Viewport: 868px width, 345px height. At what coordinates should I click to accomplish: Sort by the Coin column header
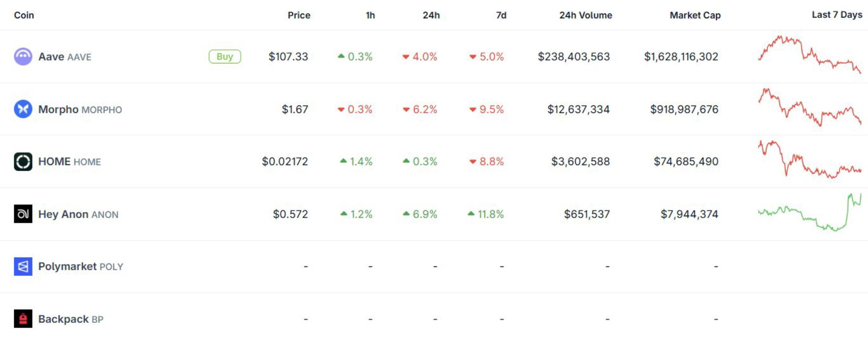24,15
